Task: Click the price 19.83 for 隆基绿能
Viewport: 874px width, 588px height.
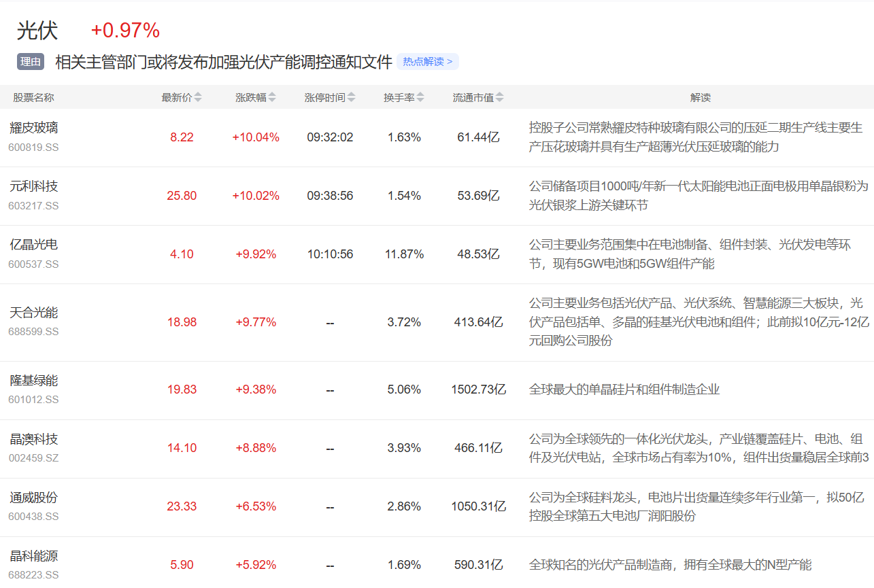Action: [x=182, y=390]
